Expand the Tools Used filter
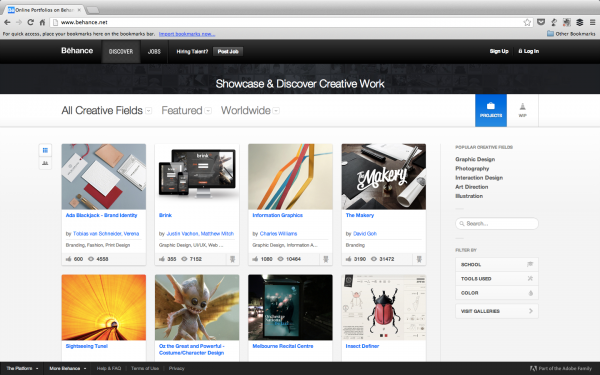Image resolution: width=600 pixels, height=375 pixels. pyautogui.click(x=497, y=279)
